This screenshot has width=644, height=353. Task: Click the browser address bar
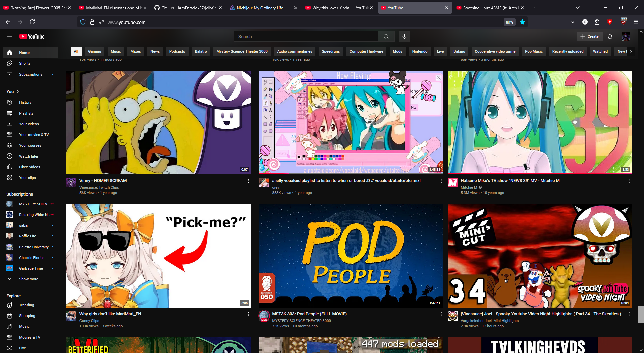pos(302,22)
